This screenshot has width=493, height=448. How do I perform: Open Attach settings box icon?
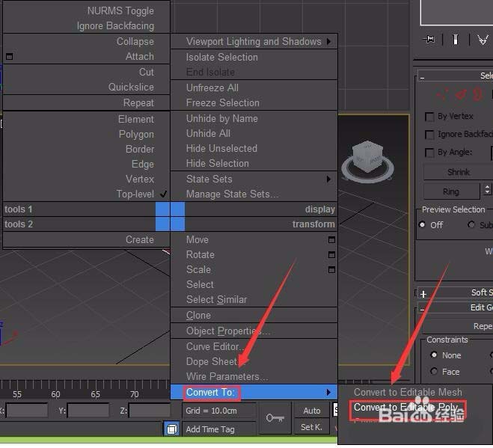coord(10,57)
